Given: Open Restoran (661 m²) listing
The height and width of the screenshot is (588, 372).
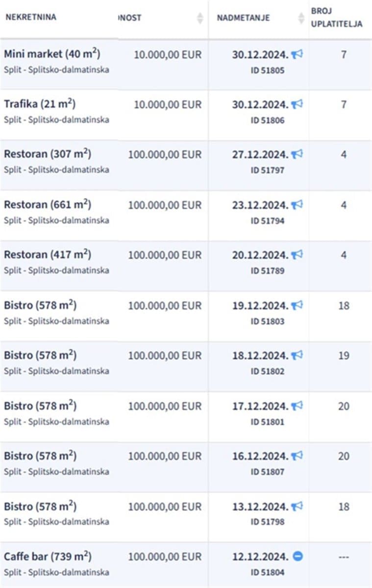Looking at the screenshot, I should (48, 204).
